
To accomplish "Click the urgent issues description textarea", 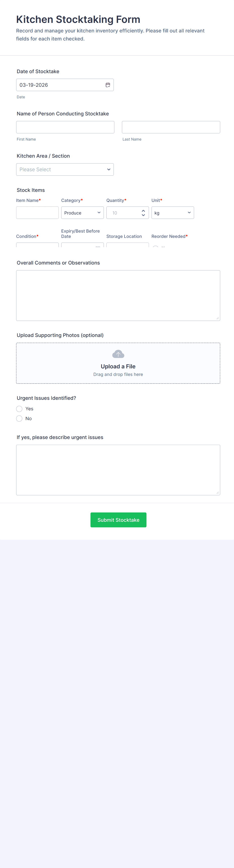I will coord(118,470).
